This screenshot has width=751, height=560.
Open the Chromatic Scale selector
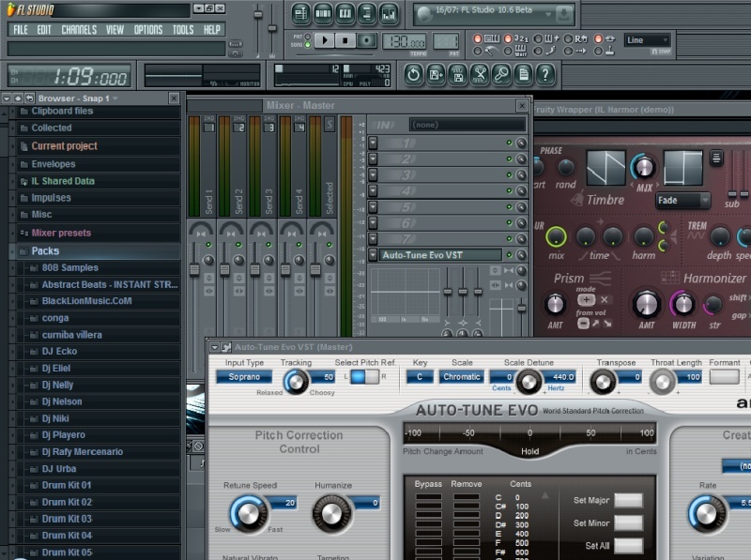coord(461,377)
